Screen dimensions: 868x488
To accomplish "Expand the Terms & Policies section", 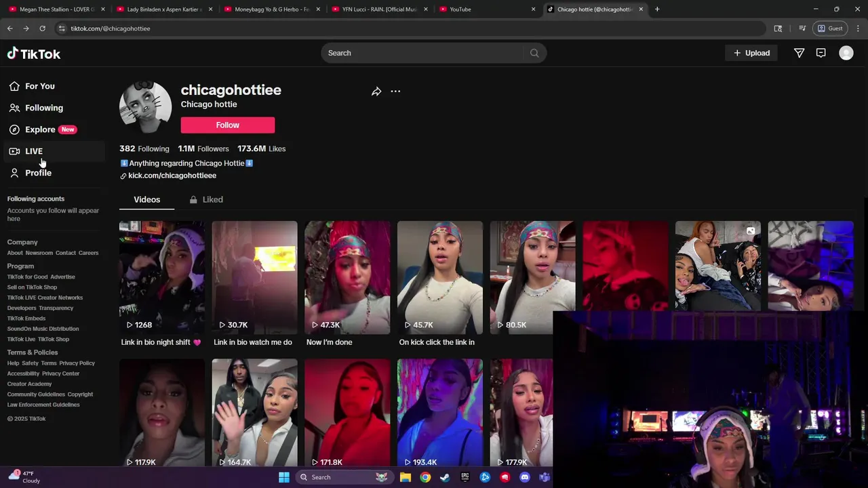I will click(33, 352).
